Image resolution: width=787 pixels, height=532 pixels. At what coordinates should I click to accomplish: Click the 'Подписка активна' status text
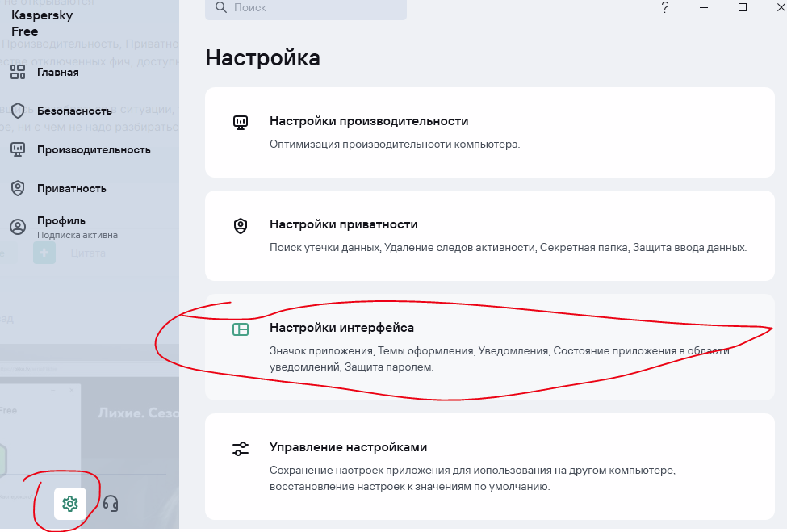[77, 235]
